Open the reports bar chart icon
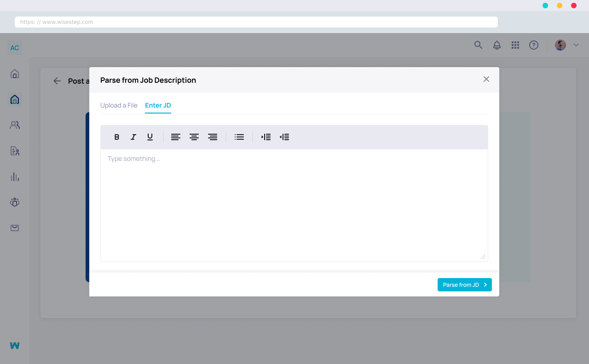Screen dimensions: 589x364 click(15, 176)
